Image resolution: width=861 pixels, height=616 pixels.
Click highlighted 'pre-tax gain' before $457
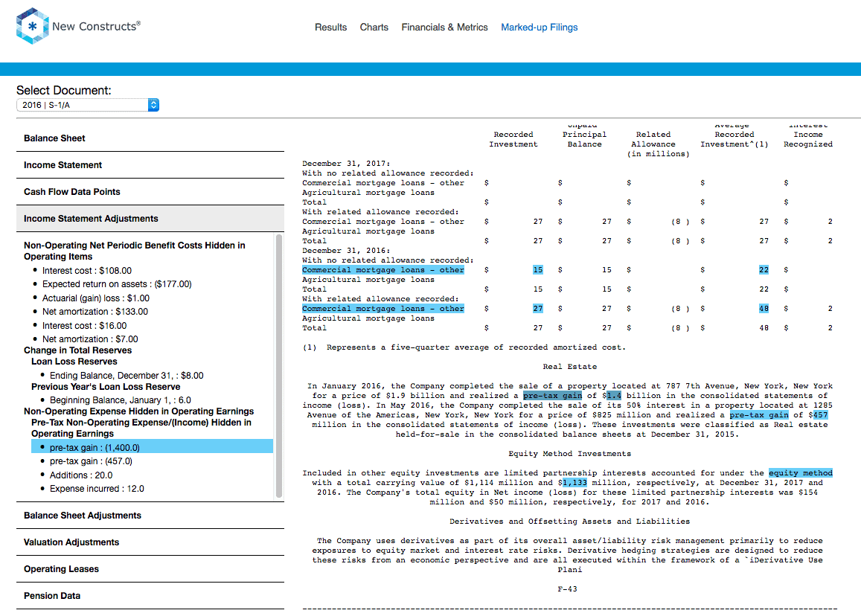click(759, 415)
